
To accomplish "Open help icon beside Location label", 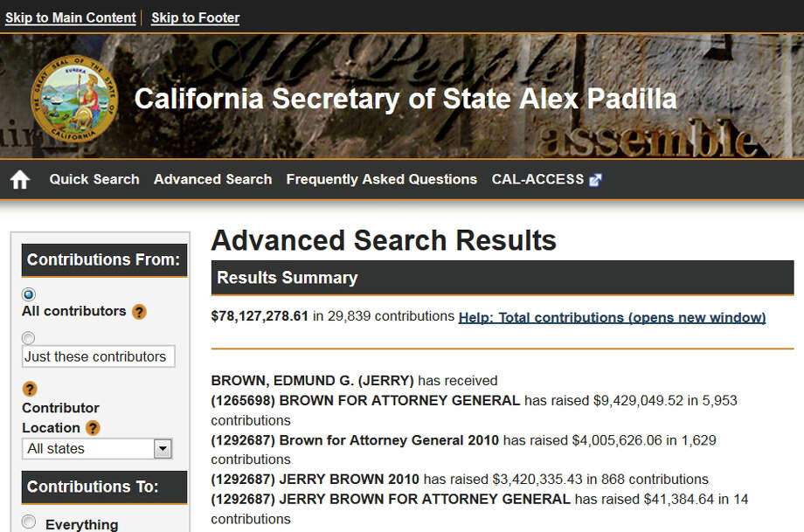I will [93, 428].
